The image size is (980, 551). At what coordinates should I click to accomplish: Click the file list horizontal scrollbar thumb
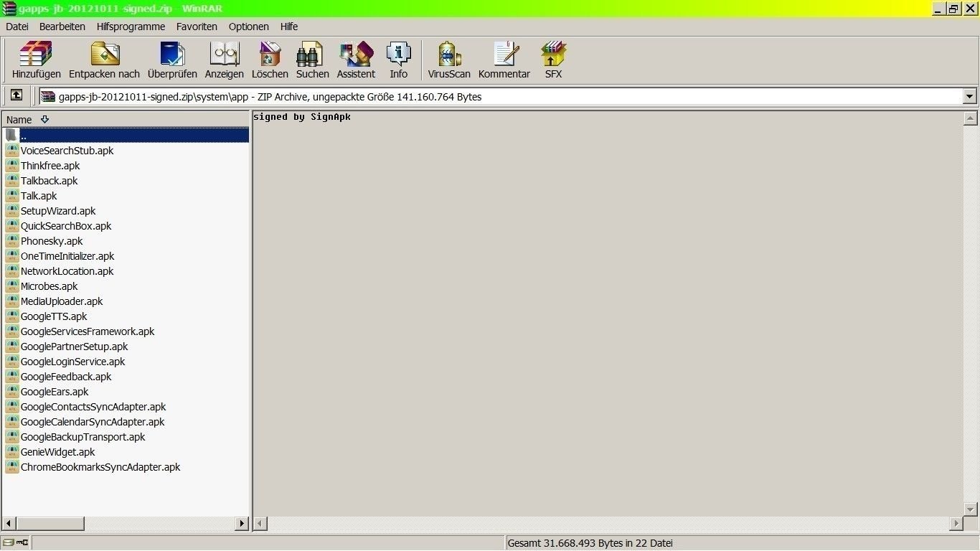pos(50,524)
